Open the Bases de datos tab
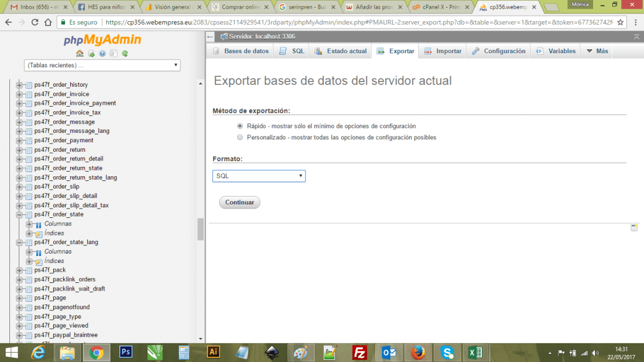This screenshot has width=644, height=362. pos(240,52)
